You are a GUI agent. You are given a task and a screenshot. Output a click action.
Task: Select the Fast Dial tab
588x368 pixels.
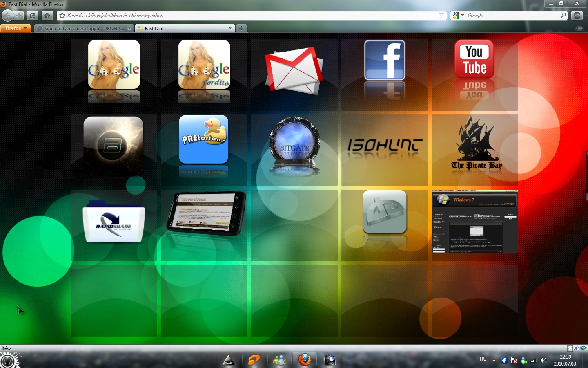185,28
